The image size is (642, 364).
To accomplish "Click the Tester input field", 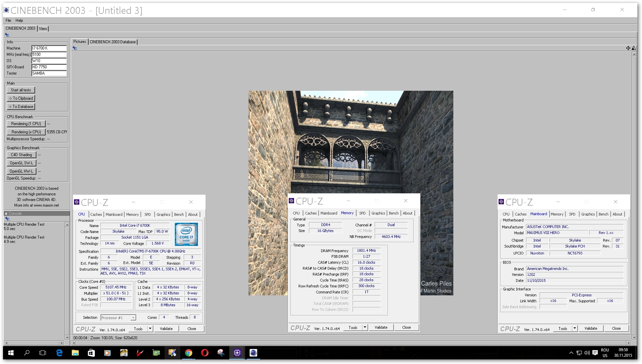I will tap(49, 73).
